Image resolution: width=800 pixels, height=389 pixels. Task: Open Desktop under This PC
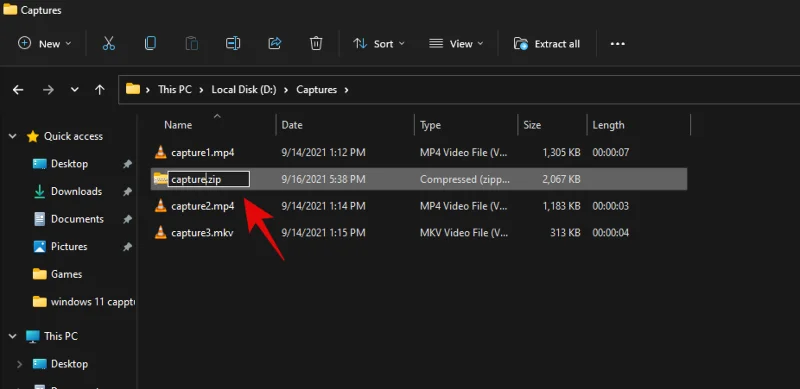69,364
